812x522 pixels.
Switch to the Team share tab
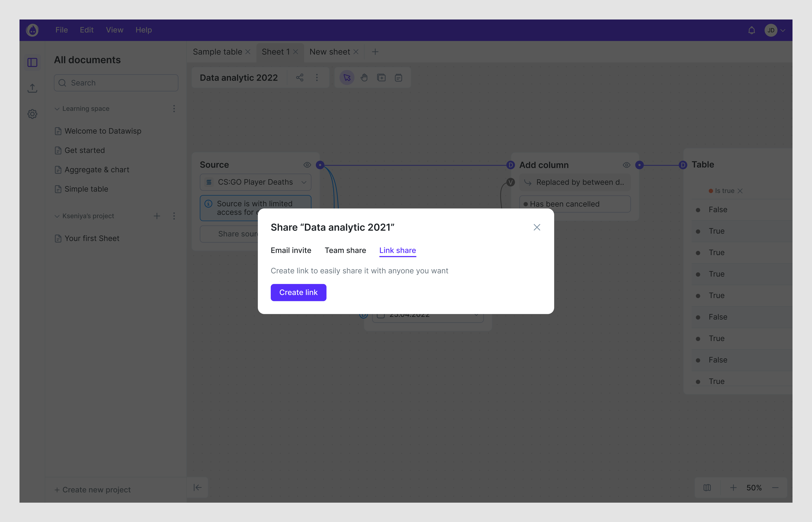coord(345,250)
